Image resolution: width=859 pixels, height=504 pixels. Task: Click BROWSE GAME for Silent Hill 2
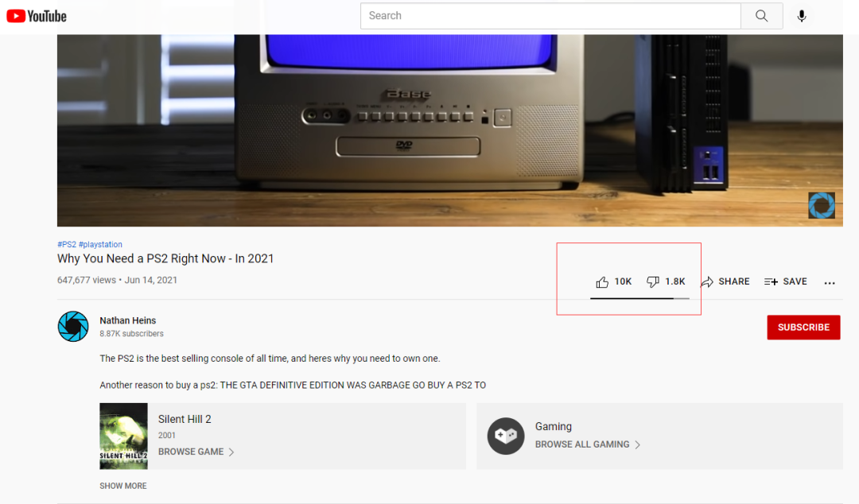(x=191, y=452)
